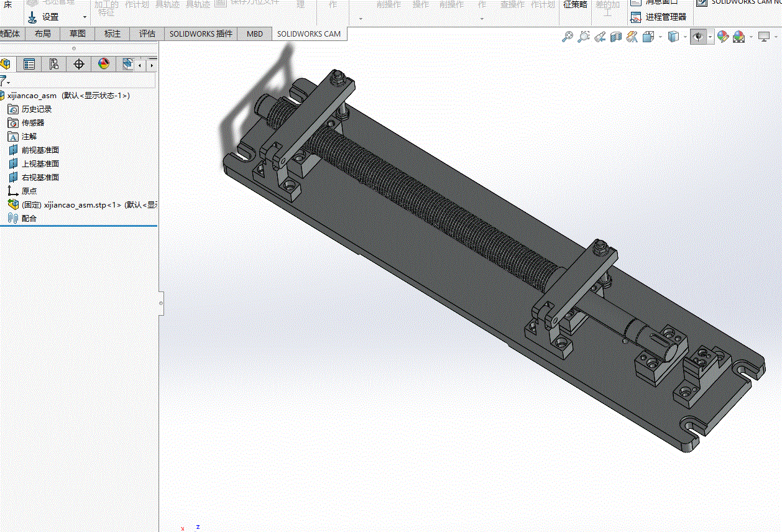
Task: Switch to FeatureManager design tree tab
Action: coord(5,63)
